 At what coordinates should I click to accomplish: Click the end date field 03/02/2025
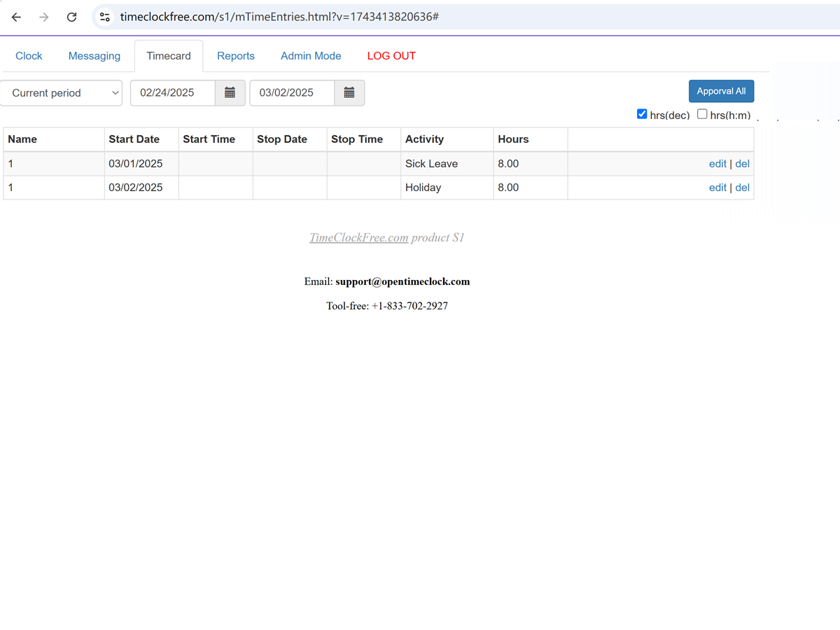(x=292, y=93)
